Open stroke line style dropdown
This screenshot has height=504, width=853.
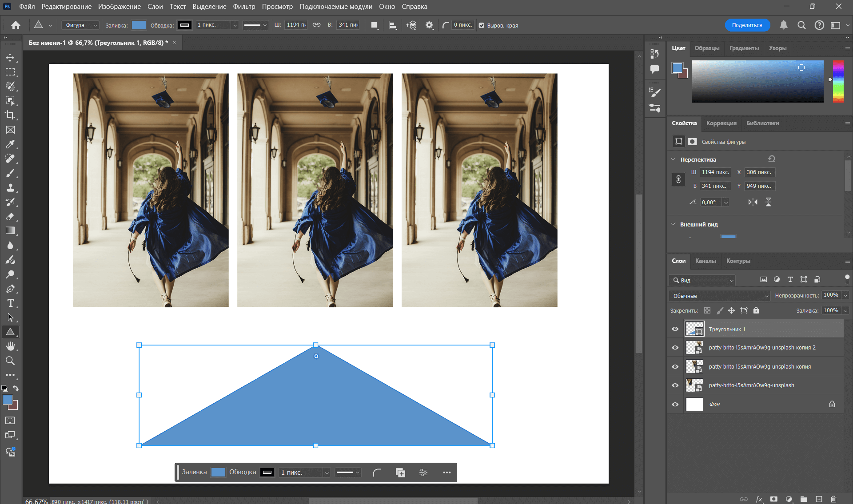tap(255, 25)
